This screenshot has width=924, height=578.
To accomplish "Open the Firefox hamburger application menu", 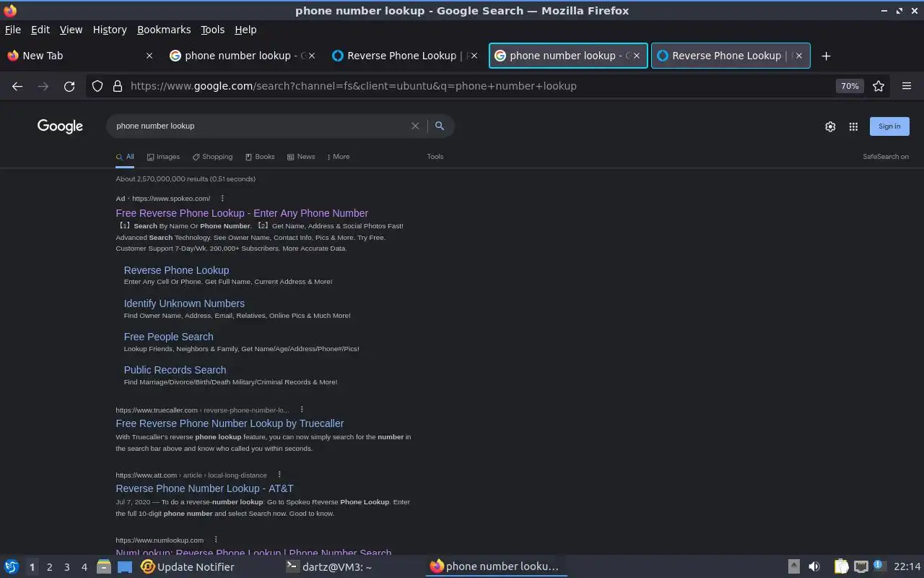I will tap(907, 86).
